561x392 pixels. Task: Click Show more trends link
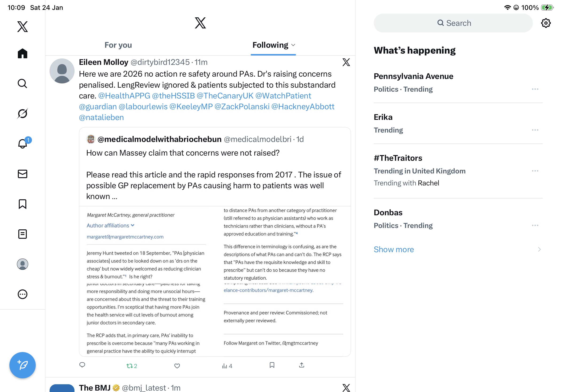pos(394,249)
